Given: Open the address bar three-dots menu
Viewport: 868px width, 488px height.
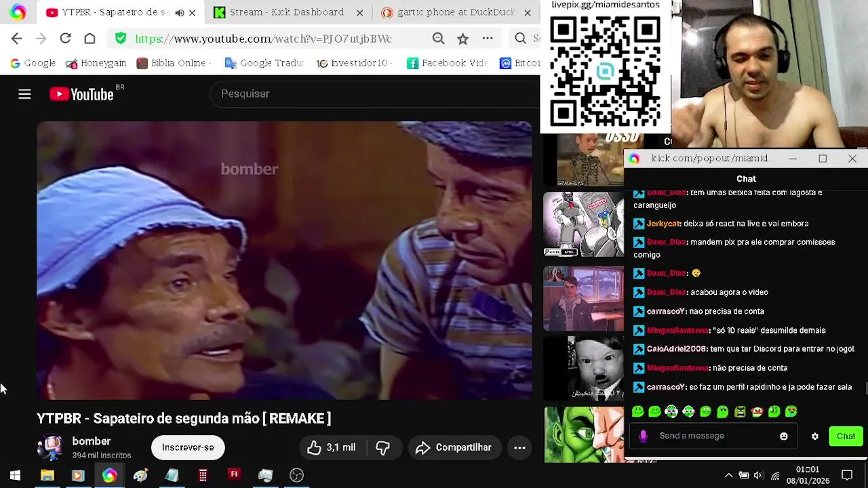Looking at the screenshot, I should pyautogui.click(x=488, y=39).
